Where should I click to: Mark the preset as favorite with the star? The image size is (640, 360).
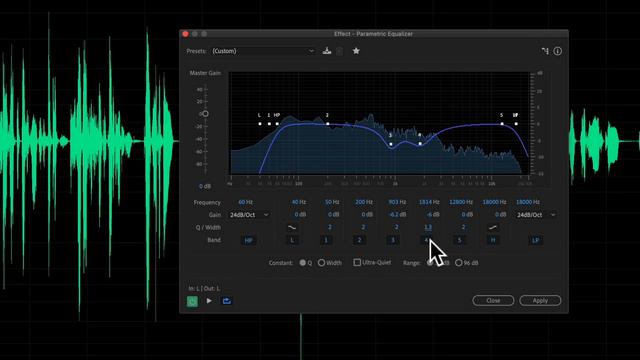click(x=356, y=51)
